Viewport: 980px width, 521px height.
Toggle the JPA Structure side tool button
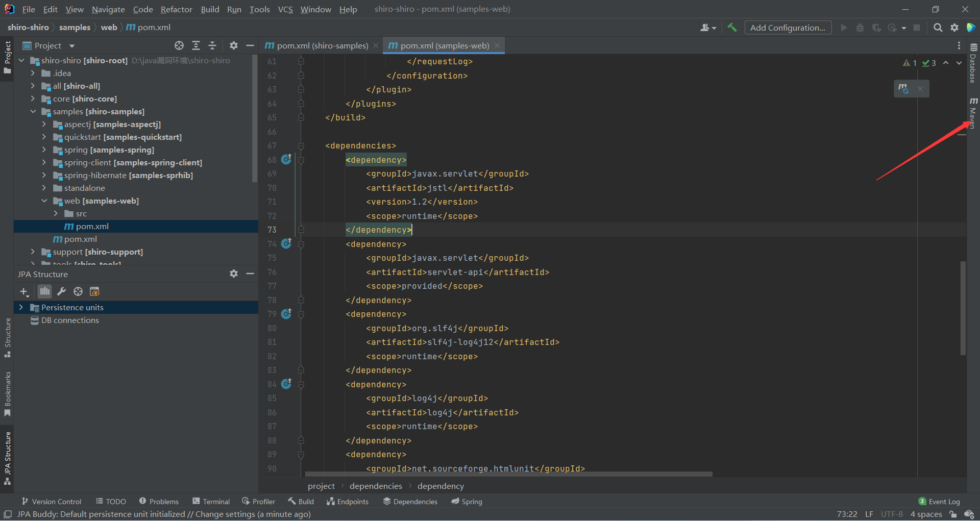tap(7, 458)
